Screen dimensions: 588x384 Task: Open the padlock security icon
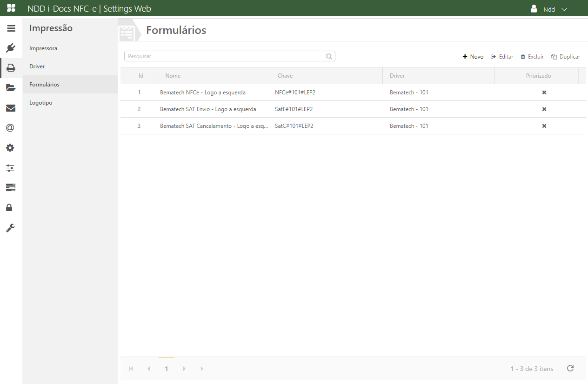coord(9,207)
